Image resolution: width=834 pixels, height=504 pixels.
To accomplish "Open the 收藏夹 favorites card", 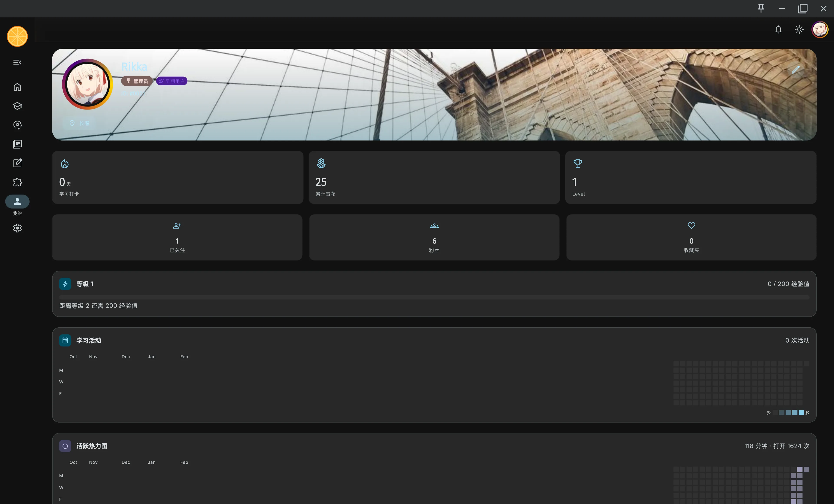I will pos(691,237).
